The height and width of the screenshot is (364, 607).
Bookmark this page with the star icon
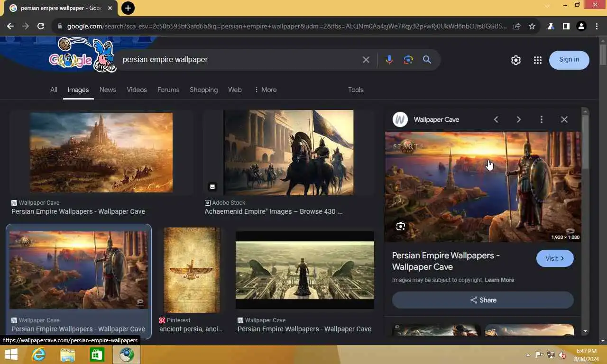point(532,27)
